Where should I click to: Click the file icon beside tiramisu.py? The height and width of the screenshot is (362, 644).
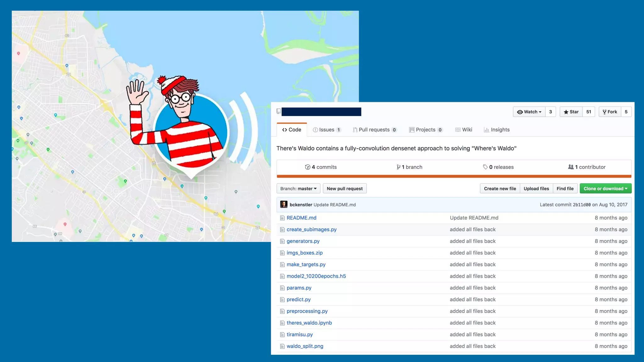(282, 335)
